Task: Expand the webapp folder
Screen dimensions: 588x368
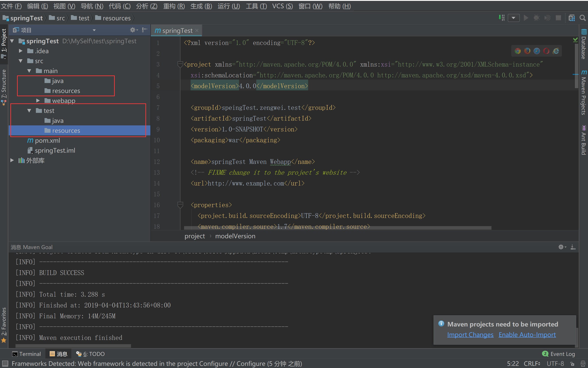Action: pos(38,101)
